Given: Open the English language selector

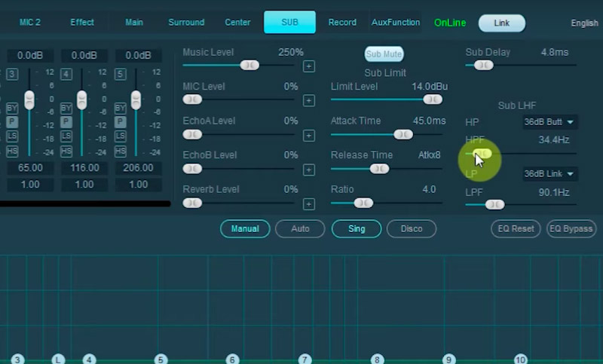Looking at the screenshot, I should click(x=584, y=23).
